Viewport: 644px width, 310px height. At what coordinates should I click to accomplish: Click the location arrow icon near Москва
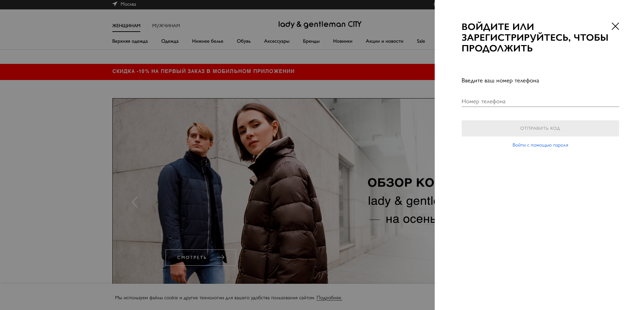[115, 4]
